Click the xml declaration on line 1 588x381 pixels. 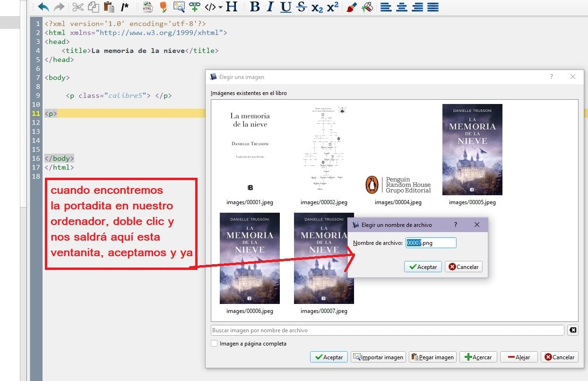click(125, 24)
